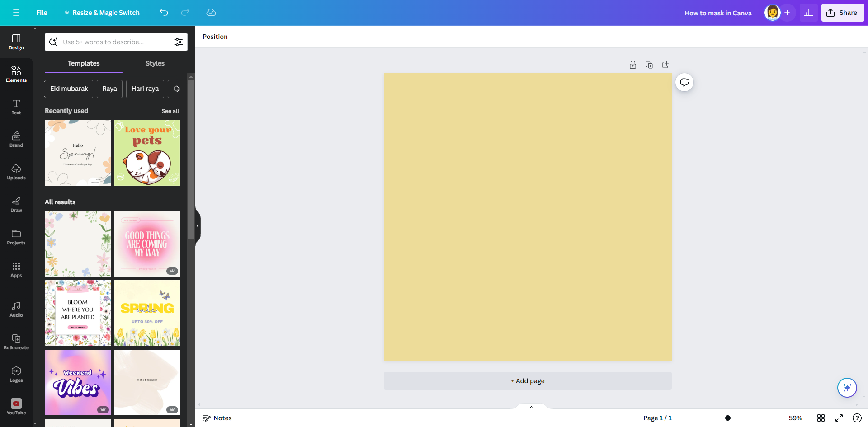Lock the page icon

pyautogui.click(x=633, y=65)
